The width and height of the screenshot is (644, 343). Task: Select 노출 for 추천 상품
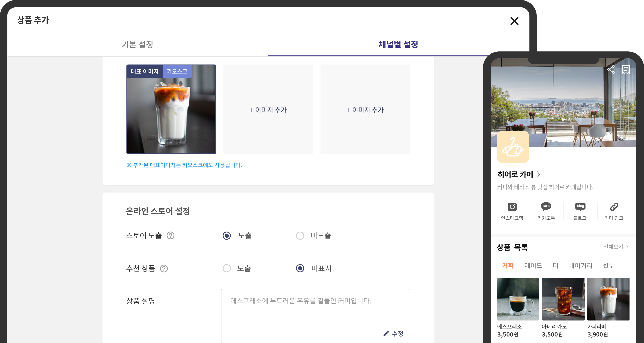(227, 268)
